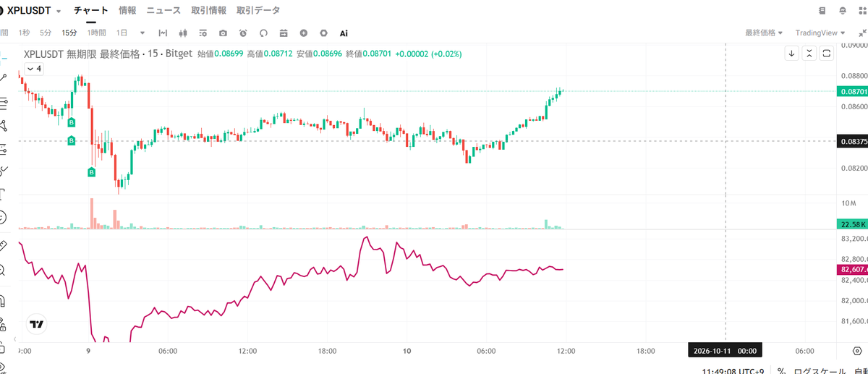The image size is (868, 374).
Task: Select the 5分 timeframe
Action: [46, 33]
